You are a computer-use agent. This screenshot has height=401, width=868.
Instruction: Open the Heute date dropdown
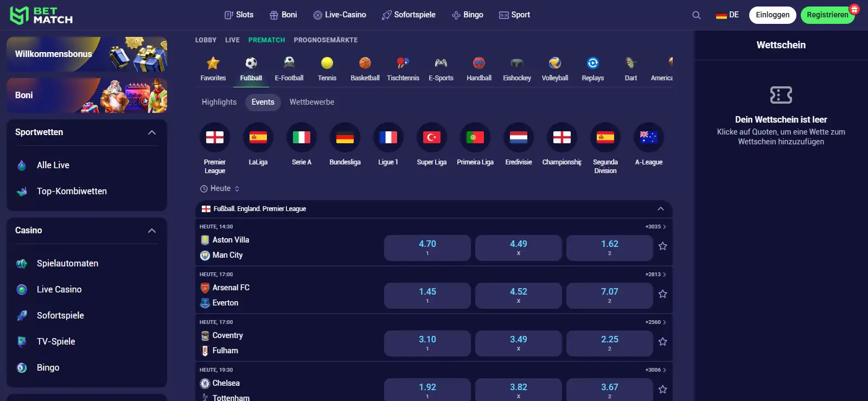[x=220, y=188]
